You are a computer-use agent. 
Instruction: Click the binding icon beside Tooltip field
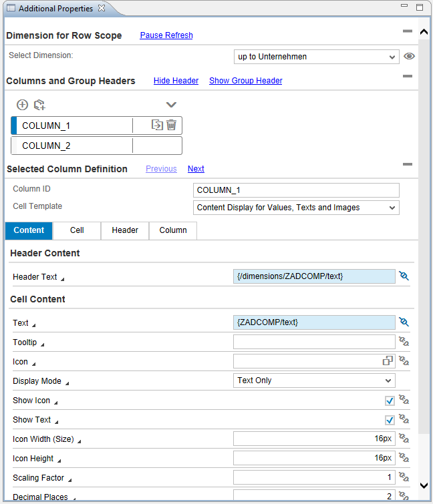[x=403, y=342]
